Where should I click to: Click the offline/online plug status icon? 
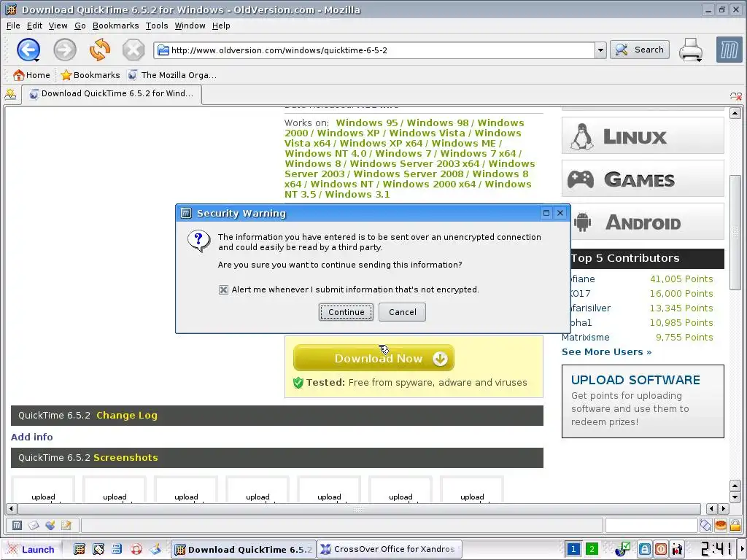pyautogui.click(x=705, y=525)
